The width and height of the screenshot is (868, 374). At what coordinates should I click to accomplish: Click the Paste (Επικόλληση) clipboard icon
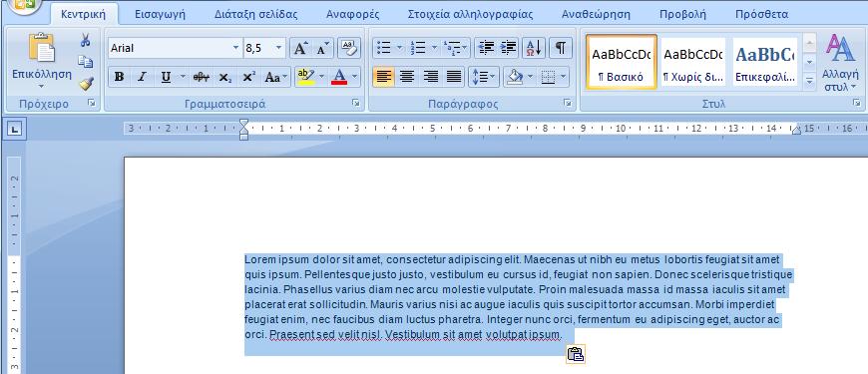(42, 48)
